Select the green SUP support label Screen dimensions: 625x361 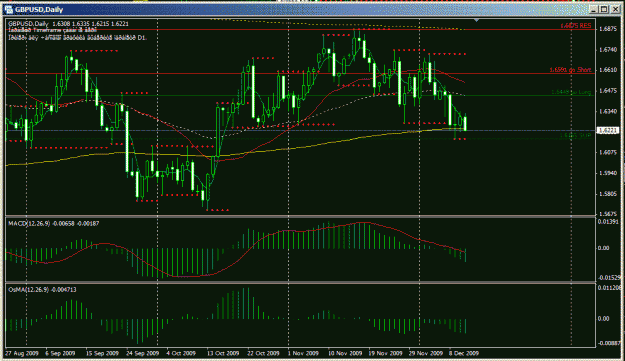click(x=575, y=136)
